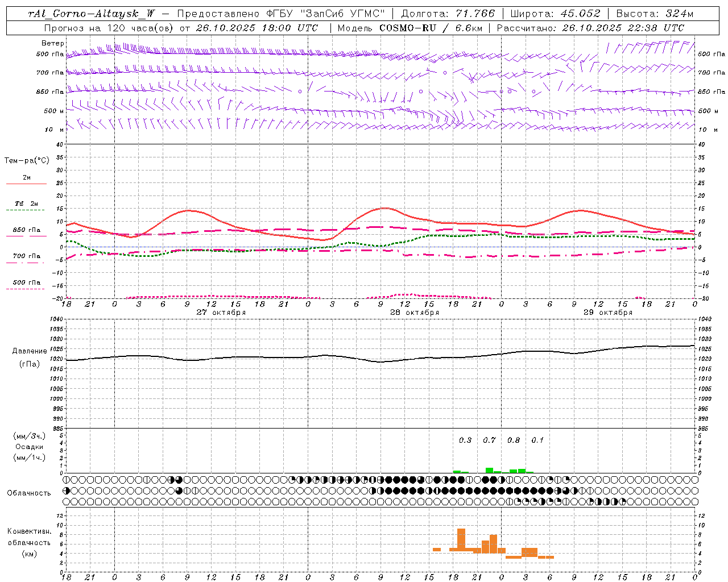Click the station title rAl_Gorno-Altaysk_W
This screenshot has height=582, width=728.
(91, 14)
